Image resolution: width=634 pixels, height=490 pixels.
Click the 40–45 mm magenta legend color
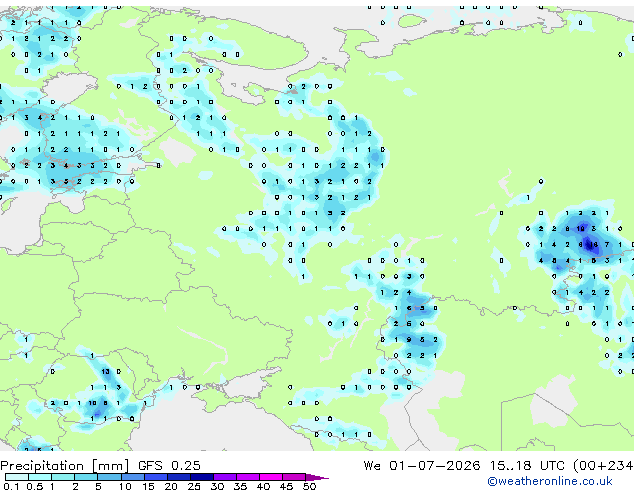[x=271, y=477]
